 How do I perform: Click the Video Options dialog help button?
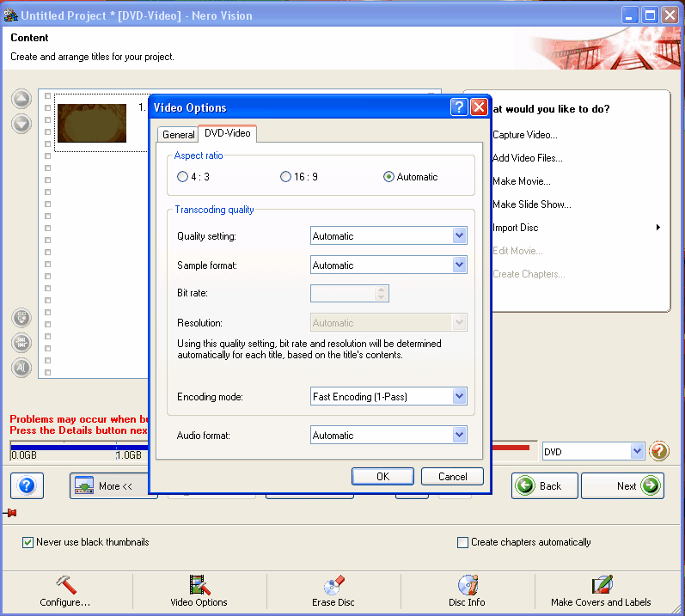[459, 107]
